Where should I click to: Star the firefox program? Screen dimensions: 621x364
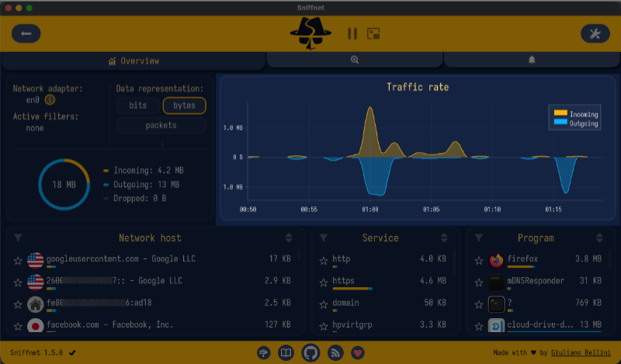479,261
